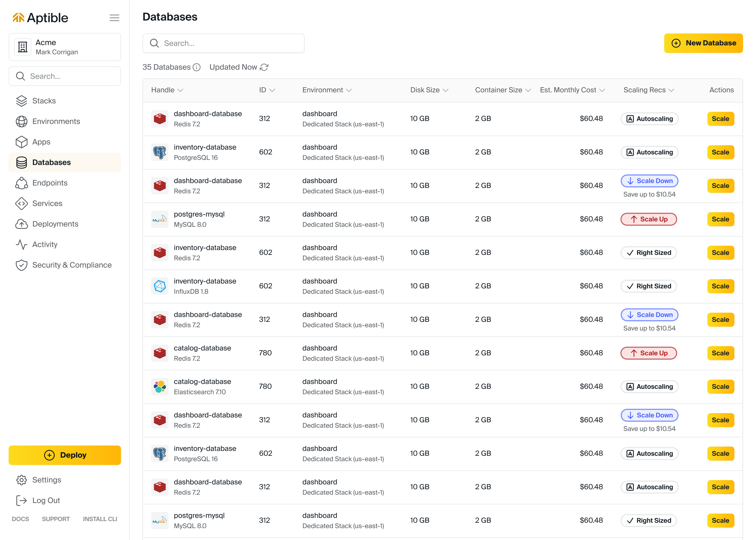Click Scale for catalog-database Elasticsearch 7.10
The height and width of the screenshot is (540, 756).
[x=720, y=387]
